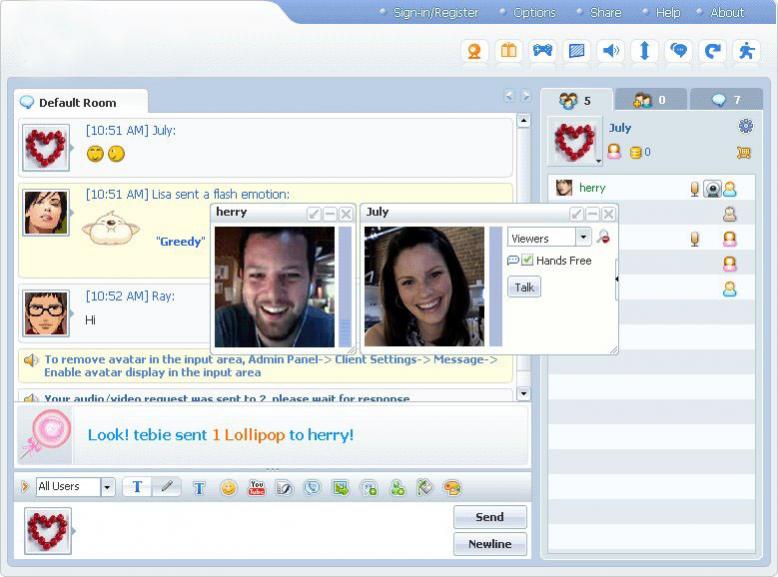This screenshot has width=778, height=577.
Task: Open Sign-in/Register menu
Action: coord(436,13)
